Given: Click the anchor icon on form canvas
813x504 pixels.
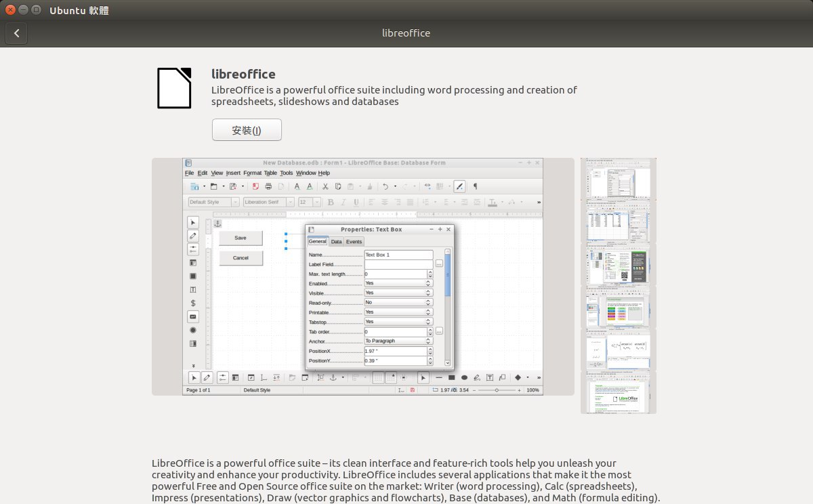Looking at the screenshot, I should click(x=217, y=224).
